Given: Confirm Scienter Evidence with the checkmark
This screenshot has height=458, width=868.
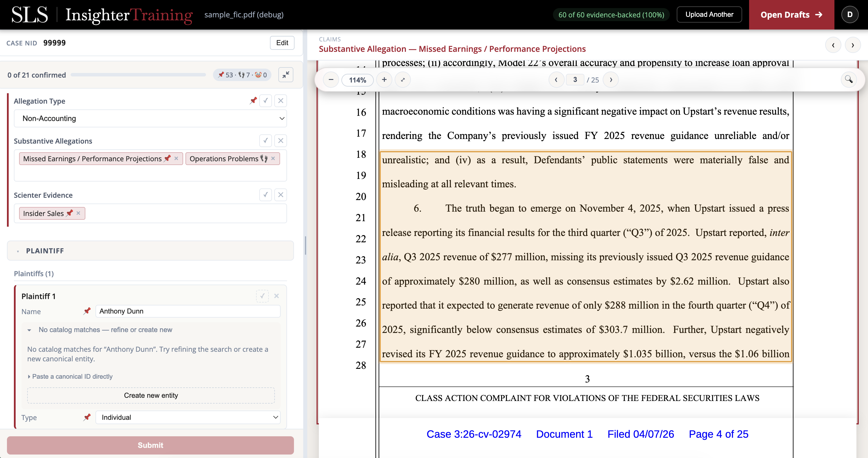Looking at the screenshot, I should [x=266, y=195].
